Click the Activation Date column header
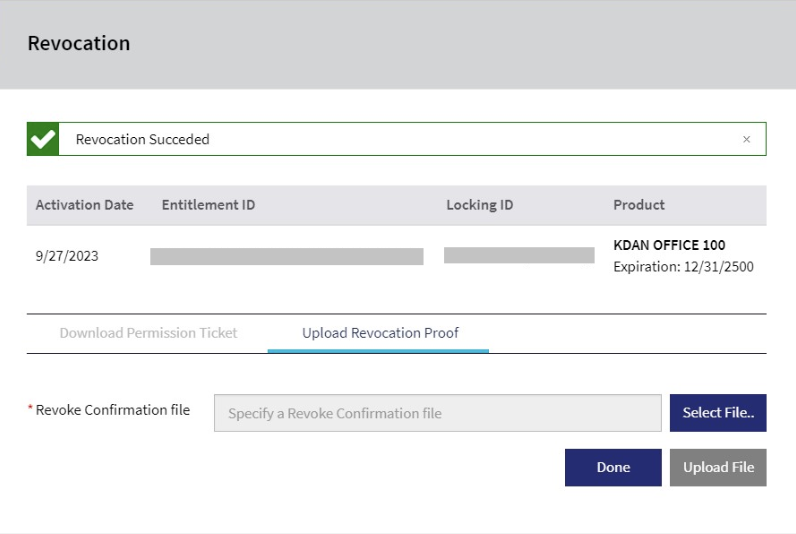This screenshot has width=796, height=534. click(x=85, y=205)
